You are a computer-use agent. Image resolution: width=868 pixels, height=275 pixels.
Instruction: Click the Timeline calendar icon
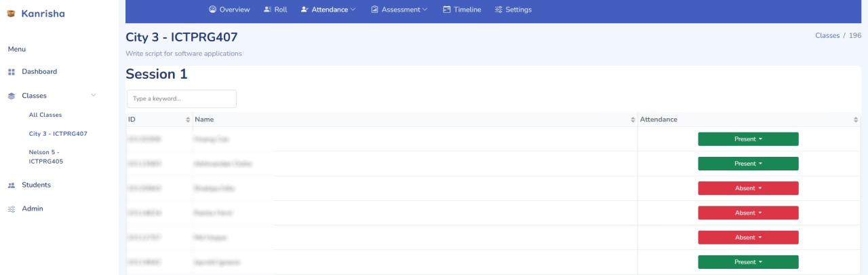point(446,10)
